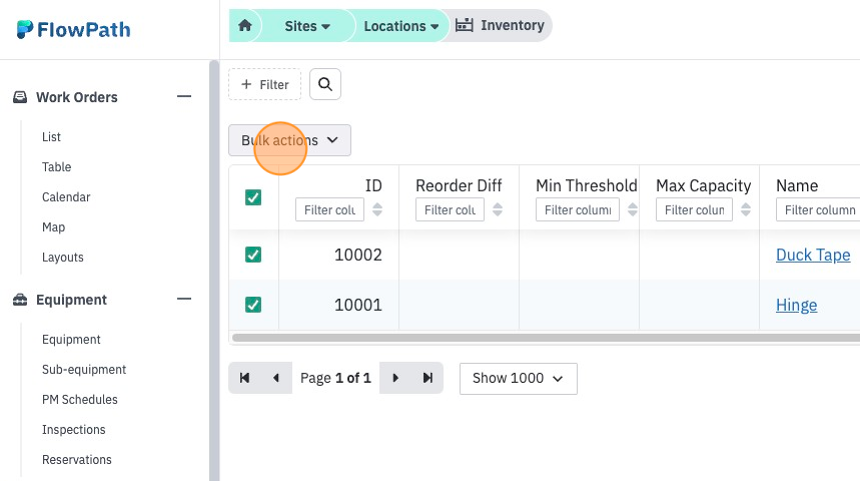
Task: Click the Min Threshold filter field
Action: pos(578,210)
